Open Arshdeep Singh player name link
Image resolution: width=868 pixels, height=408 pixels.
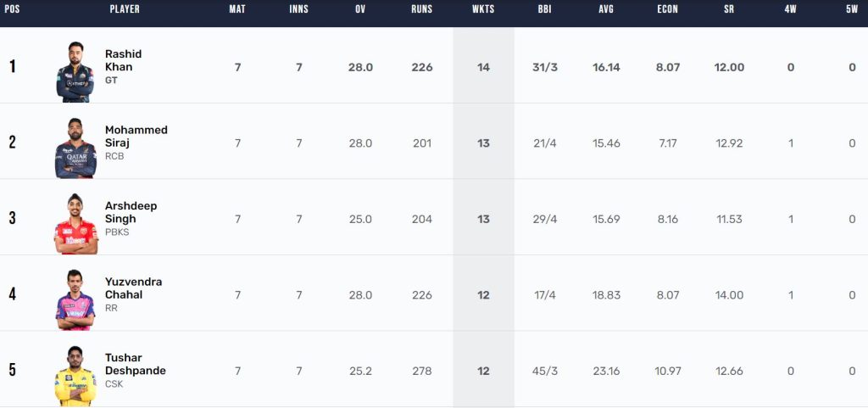(x=131, y=212)
